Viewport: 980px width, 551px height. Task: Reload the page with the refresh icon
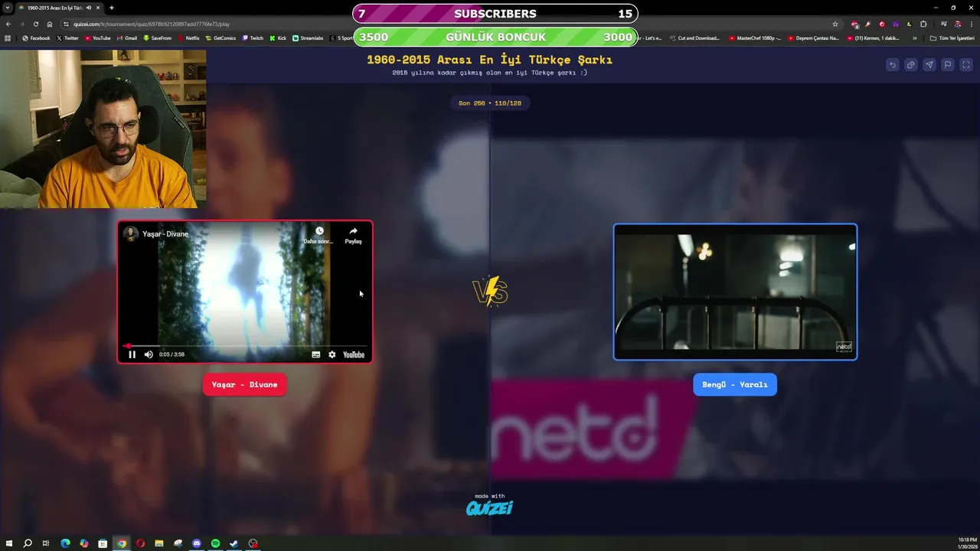(35, 24)
